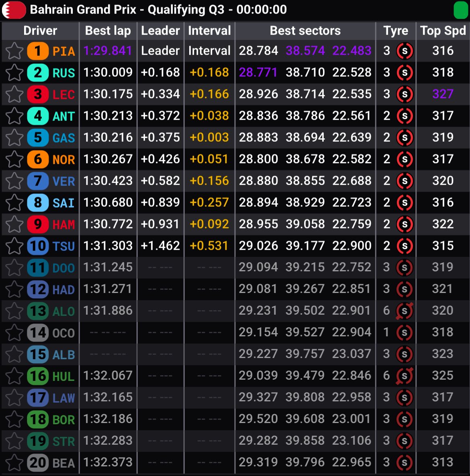
Task: Tap soft tyre icon in VER row
Action: point(405,181)
